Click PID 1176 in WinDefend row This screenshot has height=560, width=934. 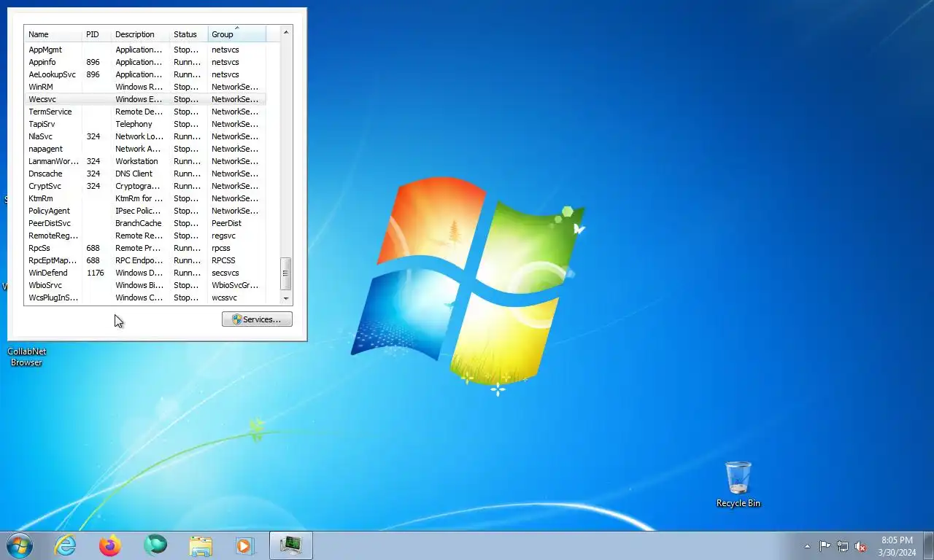[x=96, y=273]
